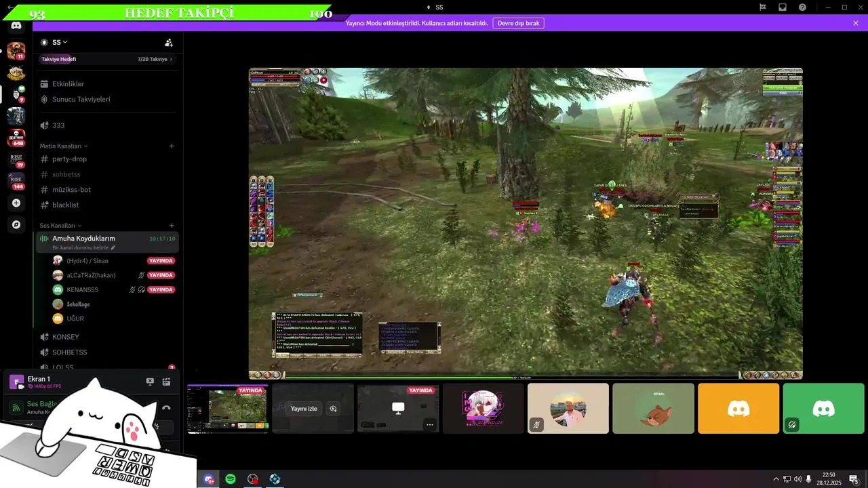The height and width of the screenshot is (488, 868).
Task: Select anime avatar participant tile
Action: (x=483, y=409)
